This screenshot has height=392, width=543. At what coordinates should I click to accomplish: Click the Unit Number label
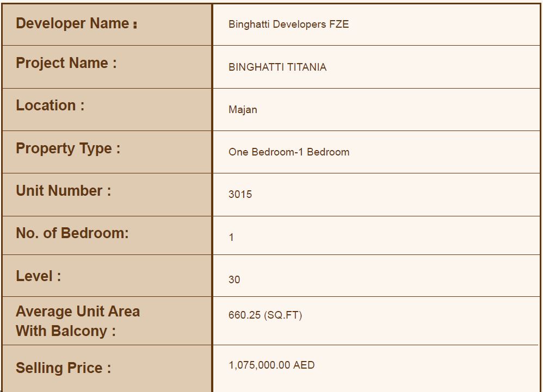click(x=63, y=191)
